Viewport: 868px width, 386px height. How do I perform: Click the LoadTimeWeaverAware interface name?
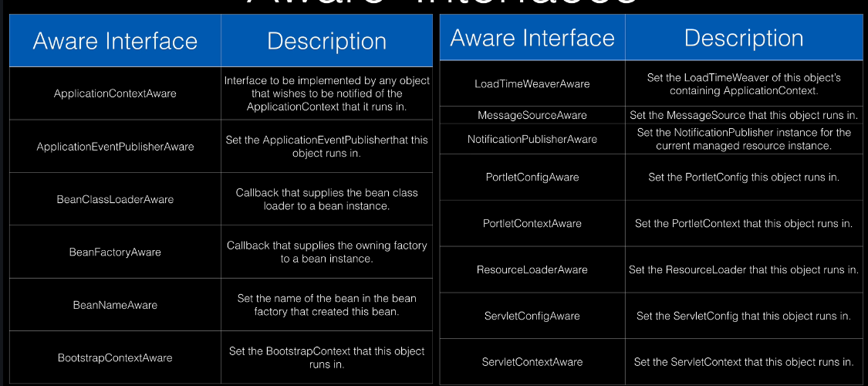[532, 83]
